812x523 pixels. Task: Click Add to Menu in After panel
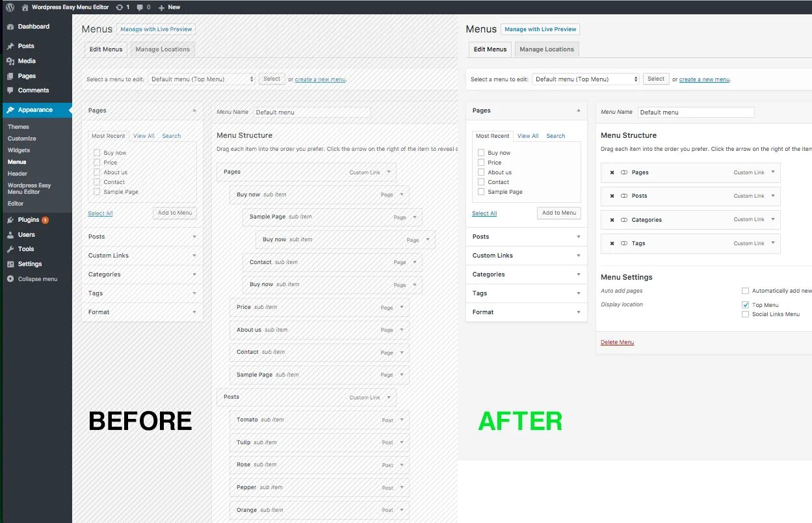559,213
